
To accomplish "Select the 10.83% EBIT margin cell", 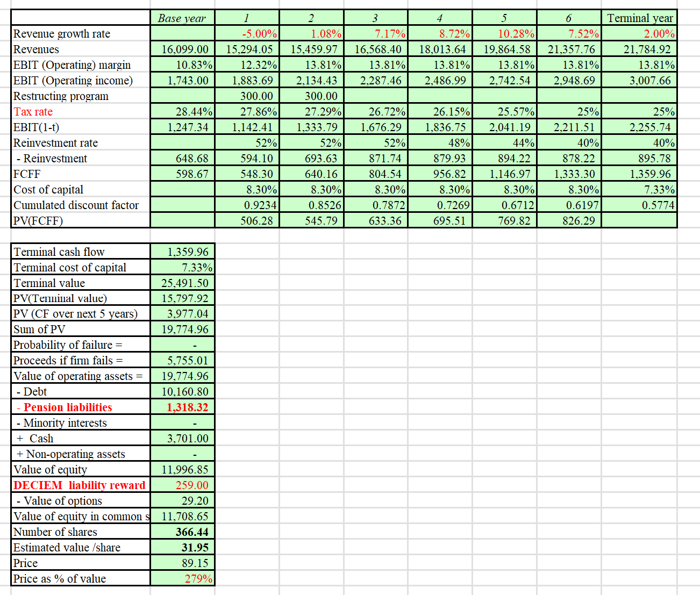I will tap(182, 65).
